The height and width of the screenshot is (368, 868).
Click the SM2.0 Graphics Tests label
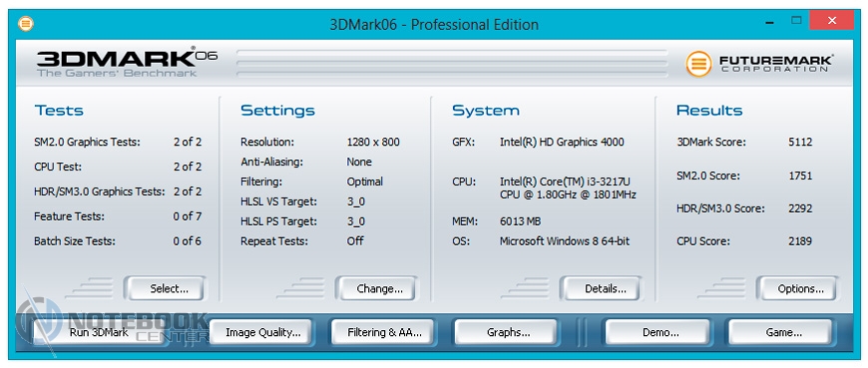87,143
